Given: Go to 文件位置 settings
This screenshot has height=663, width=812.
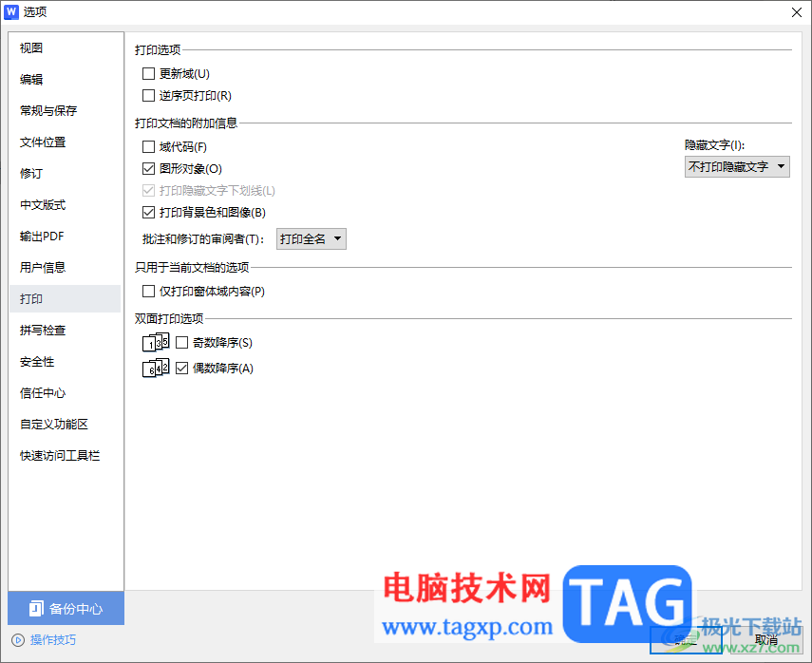Looking at the screenshot, I should tap(66, 142).
